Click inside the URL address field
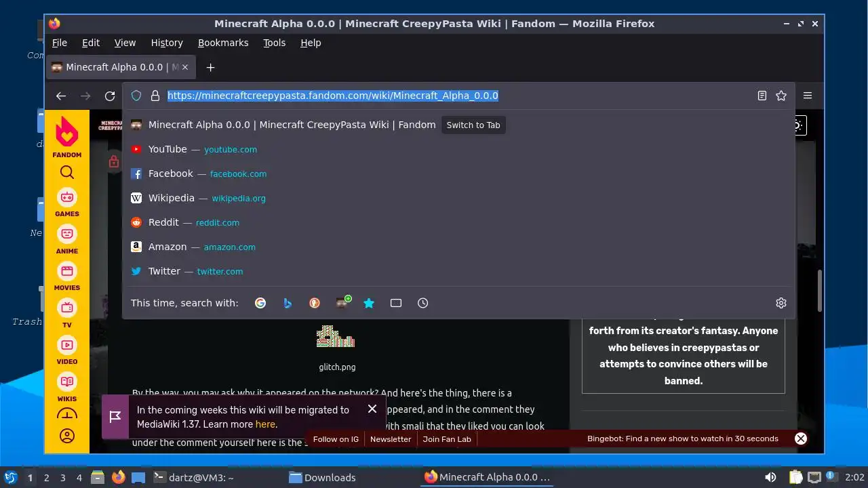The image size is (868, 488). [x=458, y=96]
